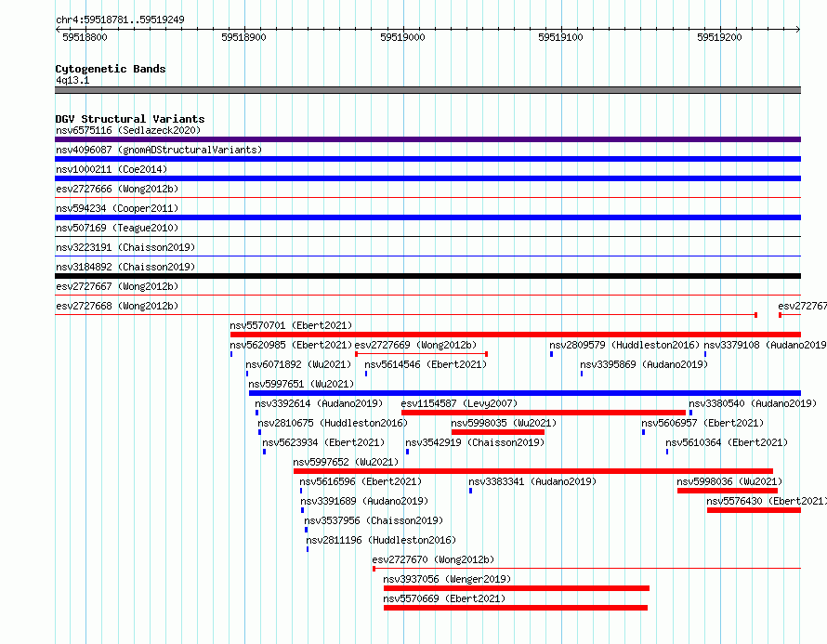Click the 59519000 ruler position label
The height and width of the screenshot is (644, 827).
tap(402, 37)
